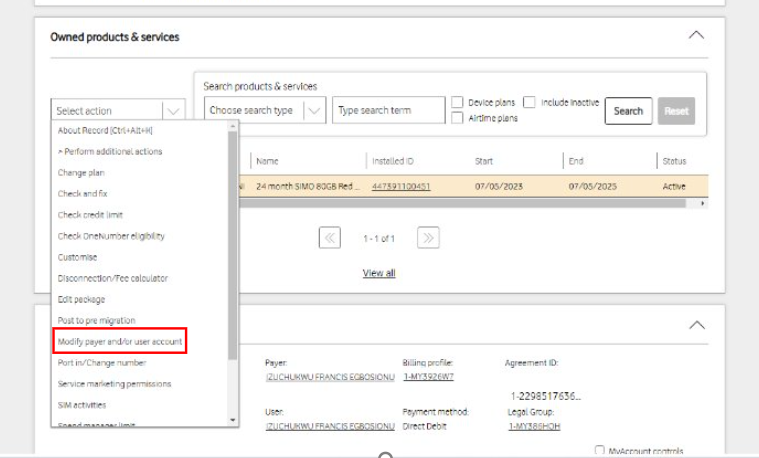Check the Airtime plans option
The height and width of the screenshot is (458, 759).
[x=457, y=118]
